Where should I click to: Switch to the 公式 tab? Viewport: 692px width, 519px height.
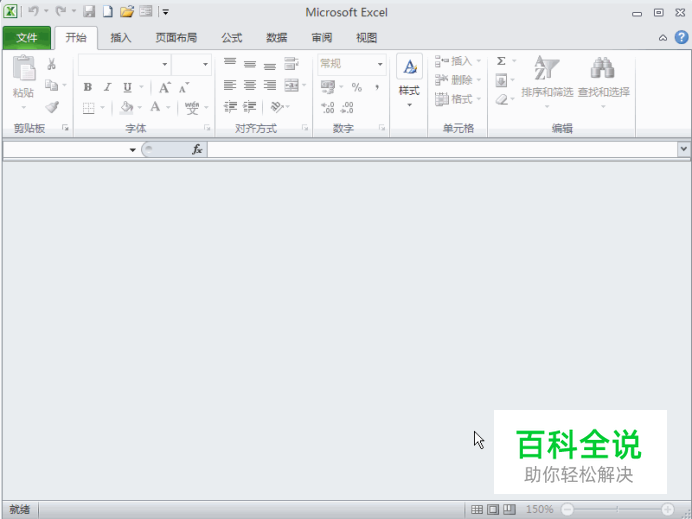coord(232,38)
